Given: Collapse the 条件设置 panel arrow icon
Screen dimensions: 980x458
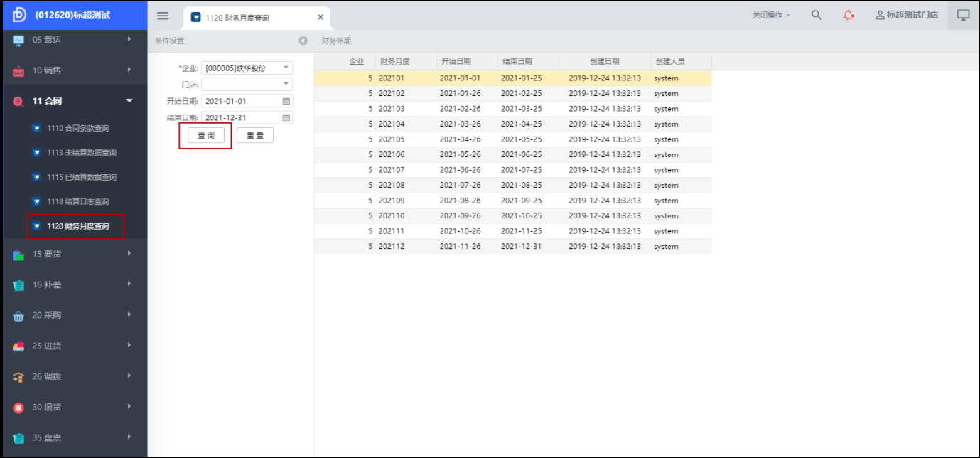Looking at the screenshot, I should click(x=303, y=41).
